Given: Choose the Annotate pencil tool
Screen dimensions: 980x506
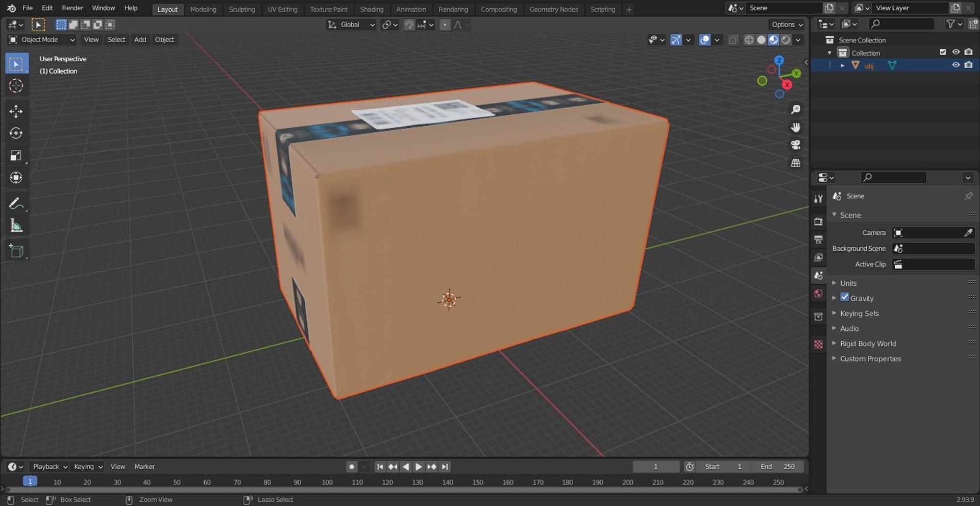Looking at the screenshot, I should [x=16, y=203].
